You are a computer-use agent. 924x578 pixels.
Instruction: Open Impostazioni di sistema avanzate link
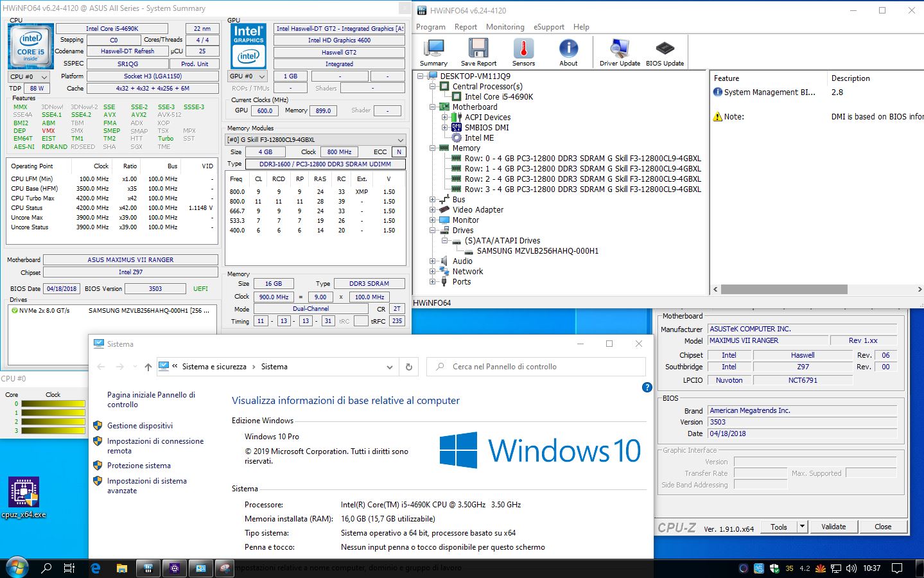[146, 486]
